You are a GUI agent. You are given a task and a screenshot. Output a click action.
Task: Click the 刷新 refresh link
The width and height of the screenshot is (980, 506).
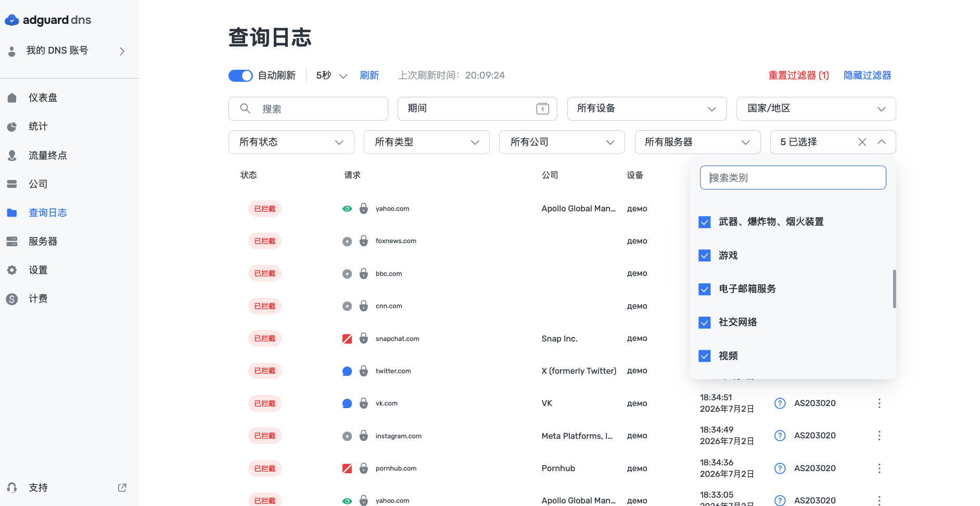pos(370,75)
